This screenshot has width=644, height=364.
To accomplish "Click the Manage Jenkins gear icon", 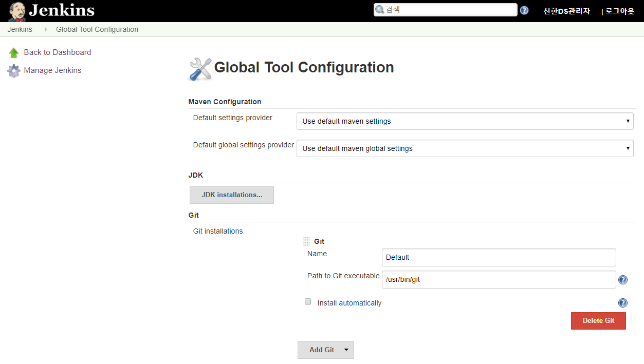I will coord(14,71).
